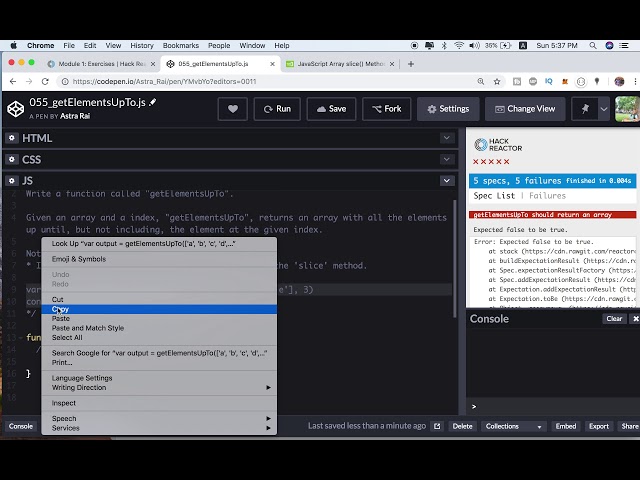The height and width of the screenshot is (480, 640).
Task: Click the Run button
Action: coord(277,109)
